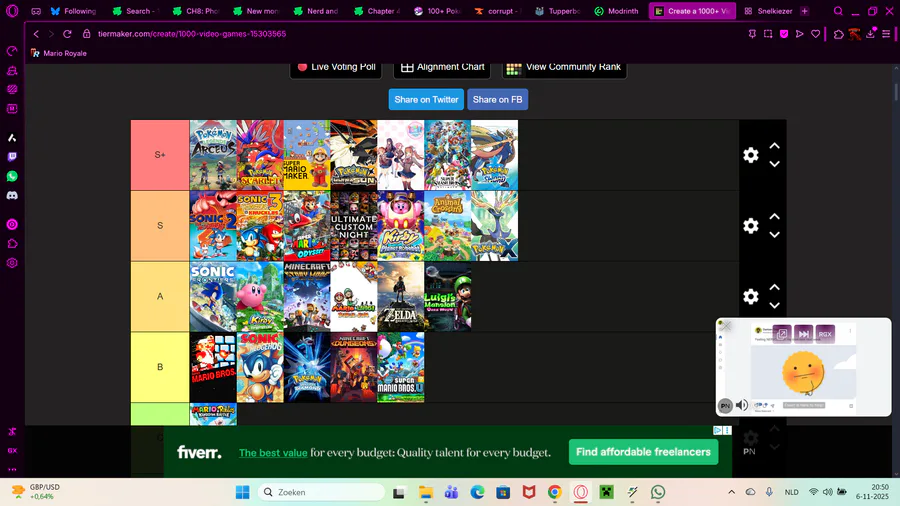Add page to bookmarks with heart icon

tap(816, 34)
